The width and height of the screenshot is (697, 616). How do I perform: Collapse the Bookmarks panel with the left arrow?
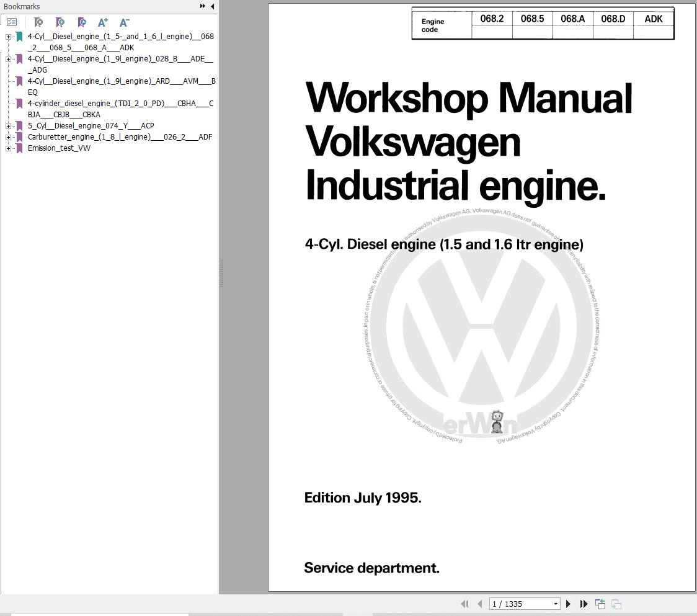pyautogui.click(x=213, y=6)
